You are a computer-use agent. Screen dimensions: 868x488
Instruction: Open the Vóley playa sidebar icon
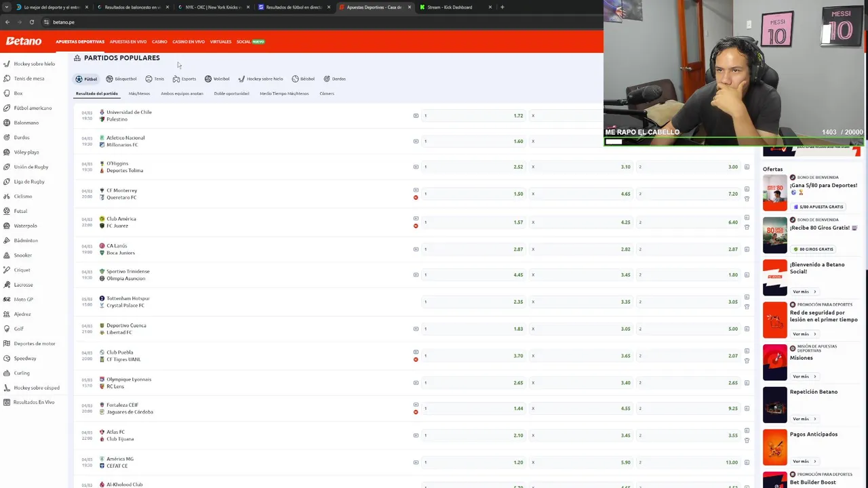[7, 152]
